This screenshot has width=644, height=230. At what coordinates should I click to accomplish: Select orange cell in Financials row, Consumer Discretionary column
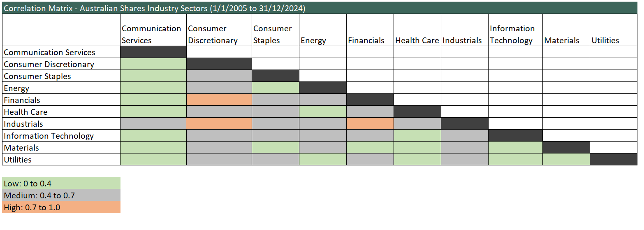tap(219, 100)
